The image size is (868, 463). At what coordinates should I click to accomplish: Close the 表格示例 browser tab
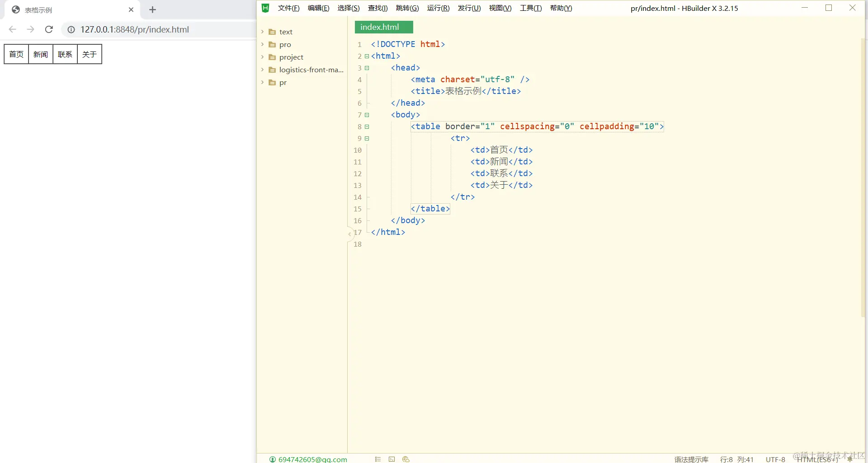131,9
